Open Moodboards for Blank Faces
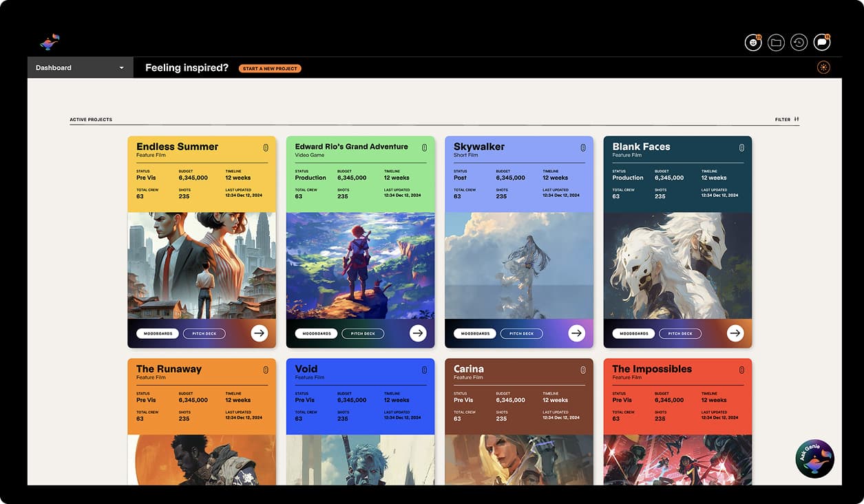The image size is (864, 504). 634,333
